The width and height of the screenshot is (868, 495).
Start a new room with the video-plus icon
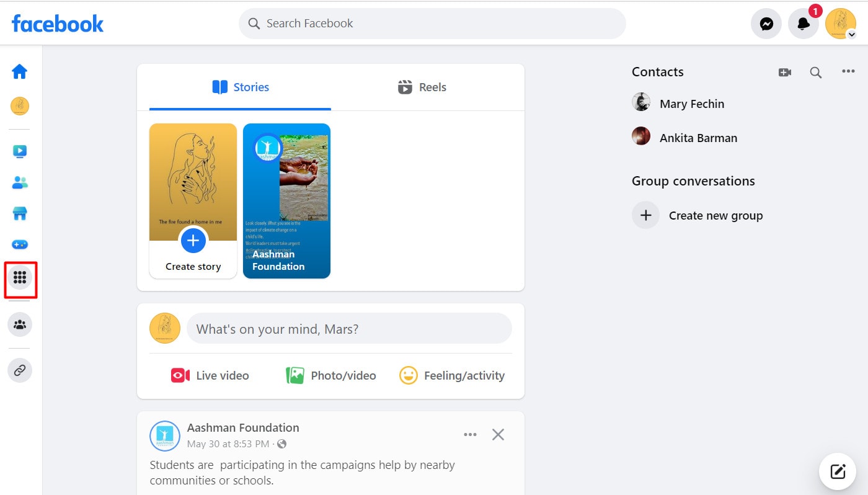785,73
